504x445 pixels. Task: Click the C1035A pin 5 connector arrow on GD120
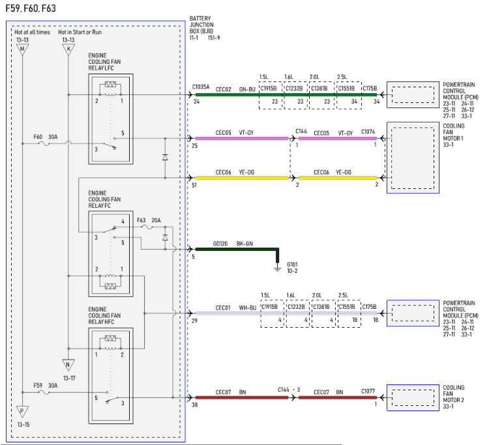pyautogui.click(x=190, y=249)
